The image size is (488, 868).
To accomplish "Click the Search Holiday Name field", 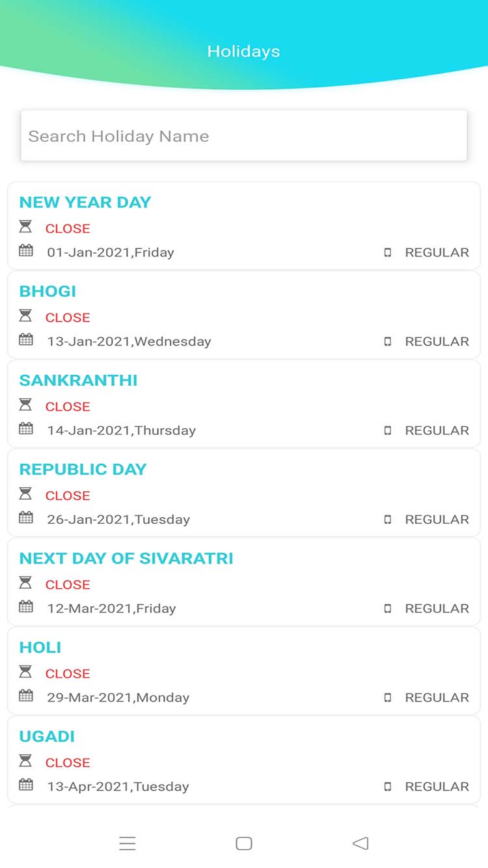I will click(243, 136).
